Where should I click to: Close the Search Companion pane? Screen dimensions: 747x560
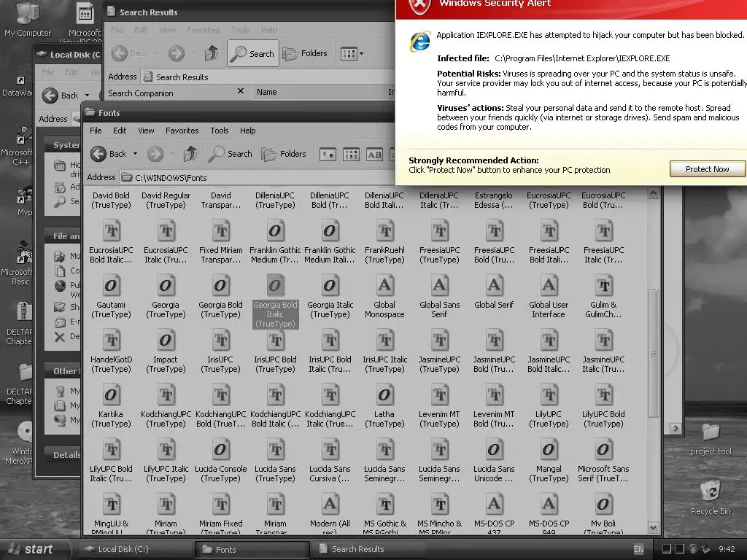(x=241, y=91)
